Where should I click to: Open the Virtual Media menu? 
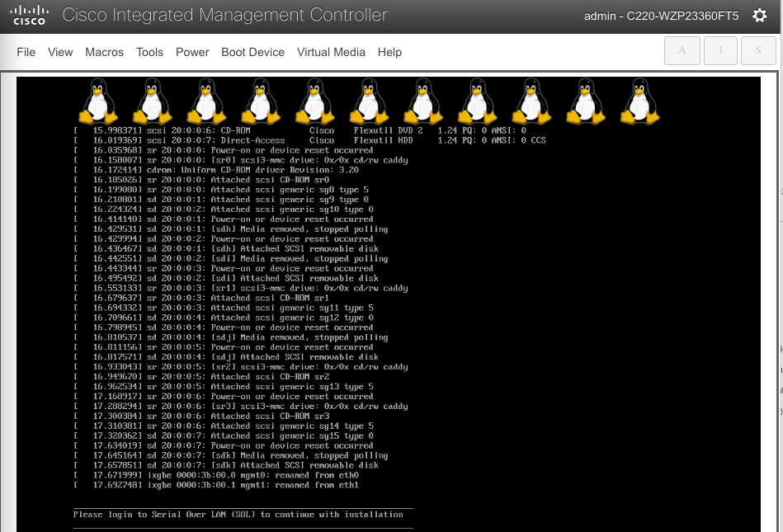331,52
